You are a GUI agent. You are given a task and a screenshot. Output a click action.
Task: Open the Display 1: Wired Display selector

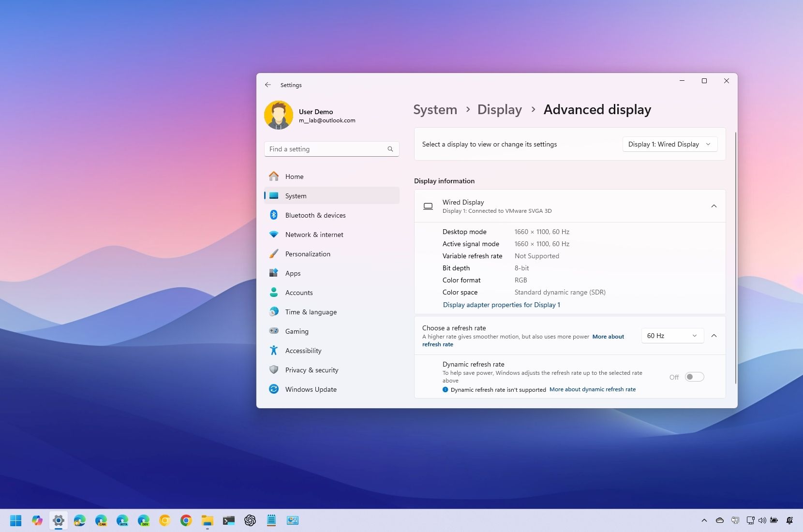(669, 144)
